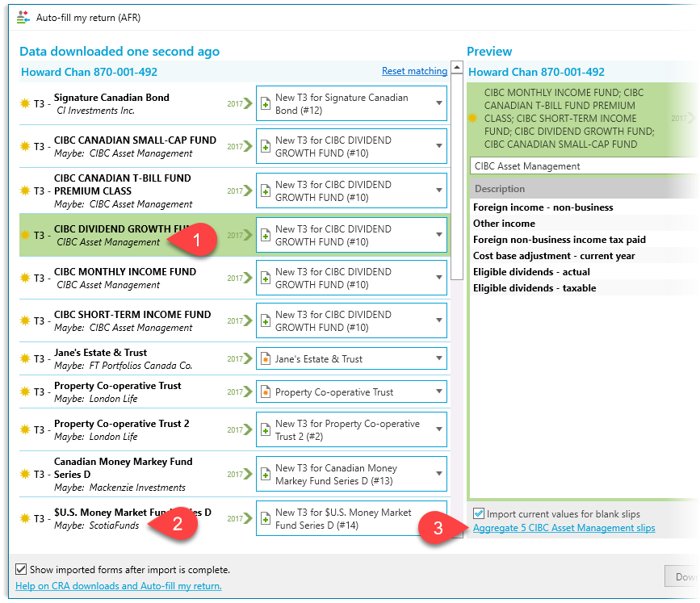Open matching dropdown for CIBC CANADIAN SMALL-CAP FUND
This screenshot has height=603, width=700.
[x=351, y=146]
